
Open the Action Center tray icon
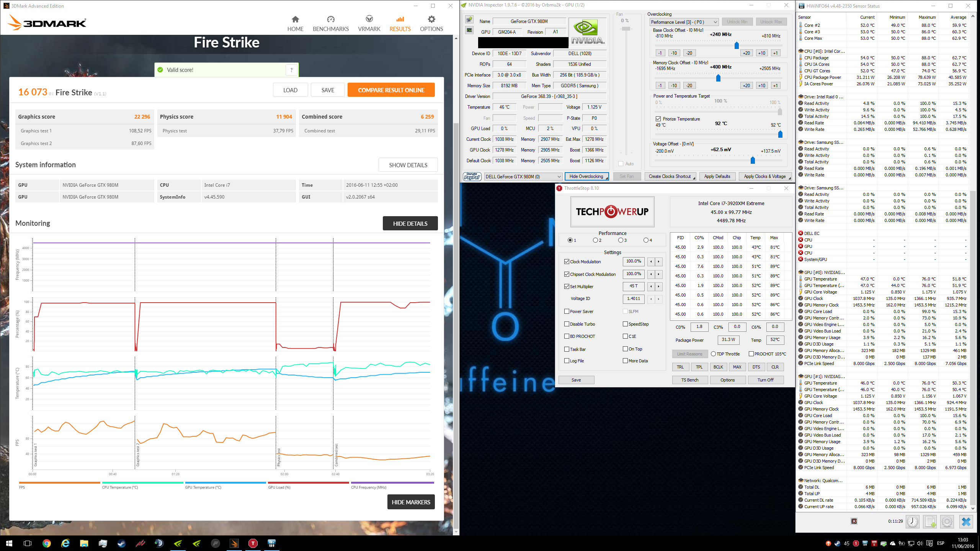pyautogui.click(x=929, y=543)
